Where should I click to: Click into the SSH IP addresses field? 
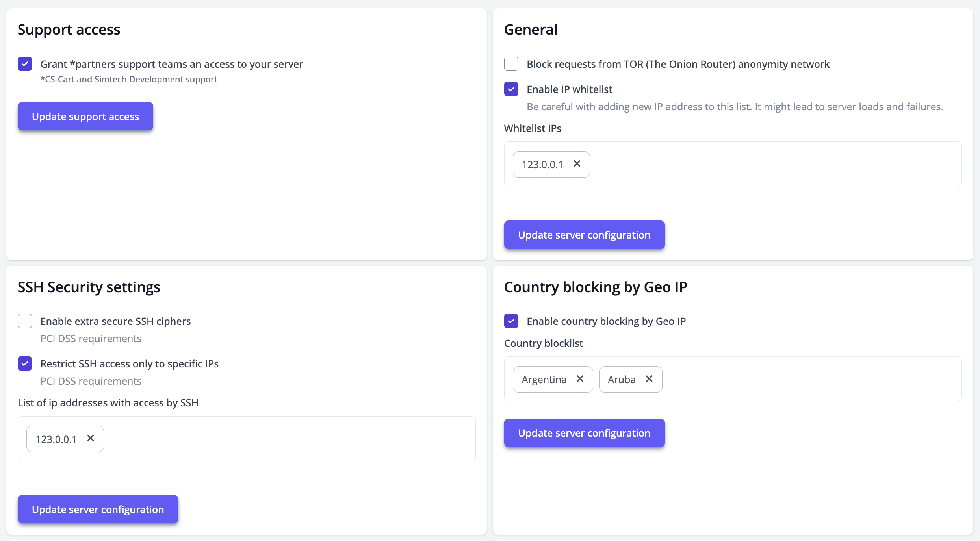(288, 439)
